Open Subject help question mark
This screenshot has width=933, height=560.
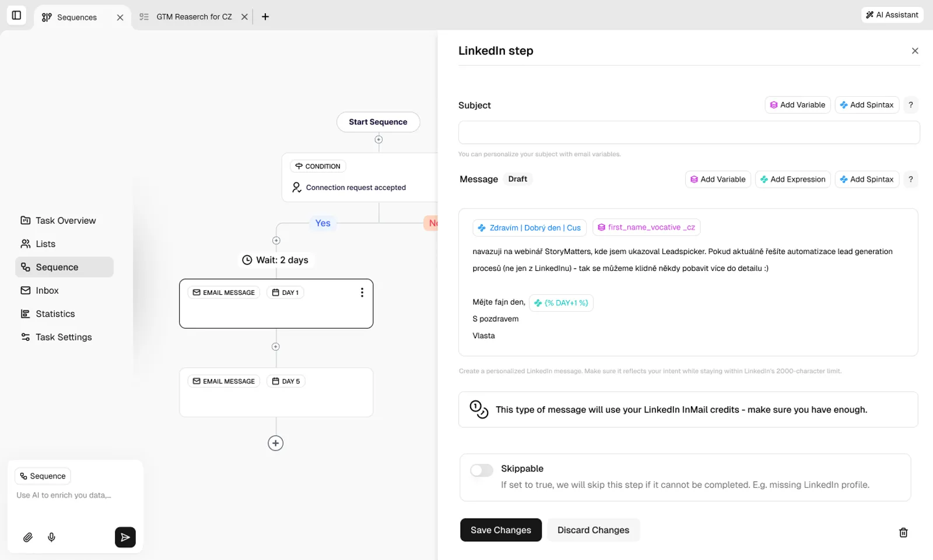tap(910, 105)
